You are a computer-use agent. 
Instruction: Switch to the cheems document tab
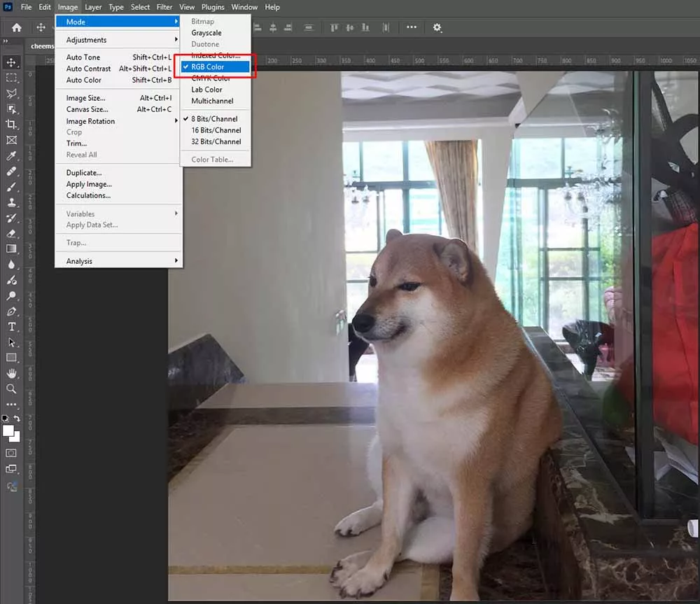tap(42, 45)
